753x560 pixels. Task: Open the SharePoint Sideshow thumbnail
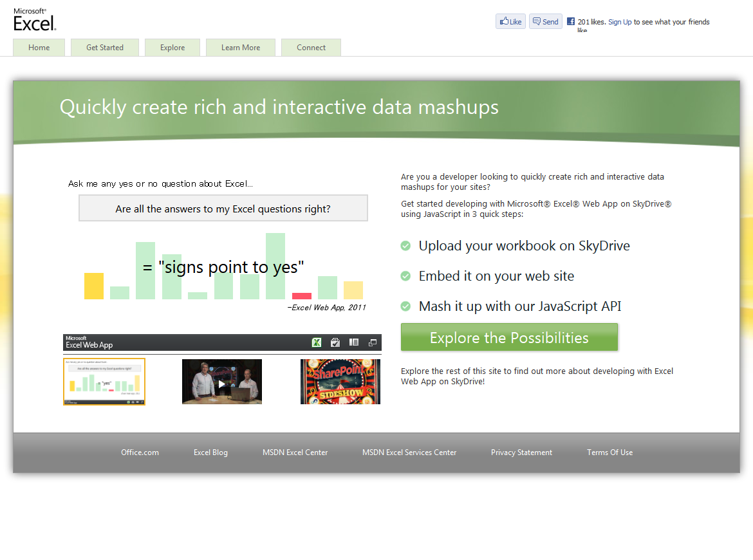(x=340, y=382)
